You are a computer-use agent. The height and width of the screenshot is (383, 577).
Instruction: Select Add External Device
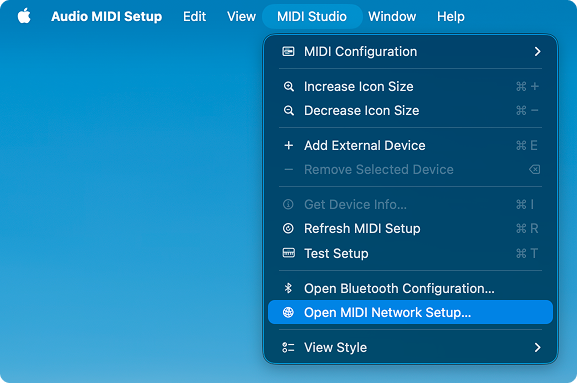coord(410,145)
